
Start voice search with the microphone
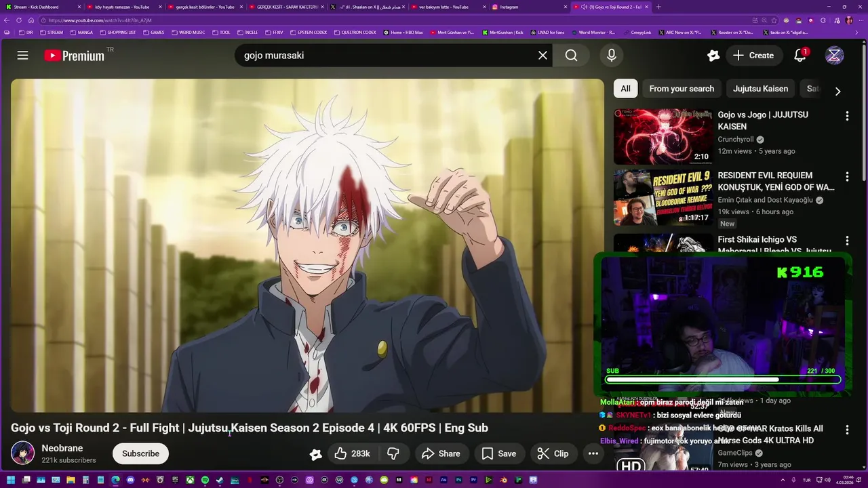click(612, 56)
